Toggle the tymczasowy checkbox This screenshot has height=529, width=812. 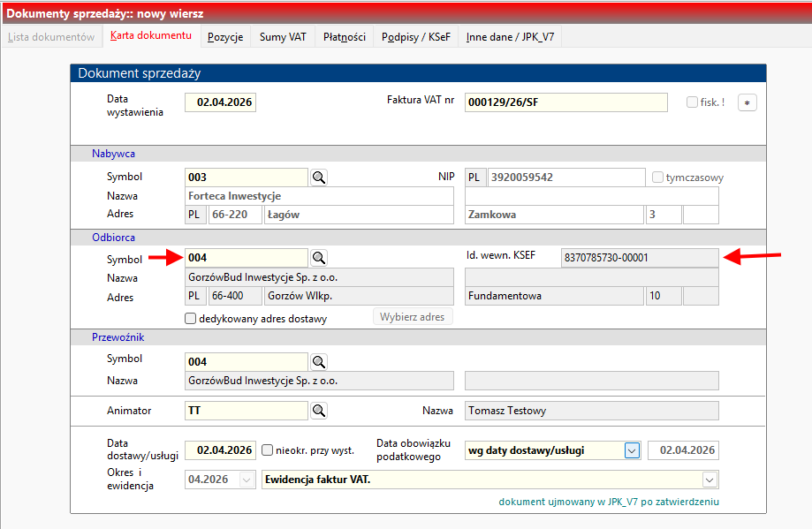coord(657,178)
